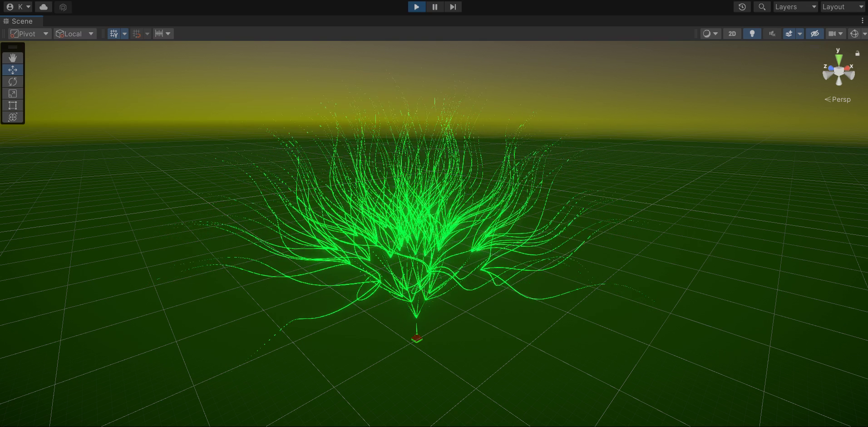Click the orientation gizmo center cube

pos(839,71)
